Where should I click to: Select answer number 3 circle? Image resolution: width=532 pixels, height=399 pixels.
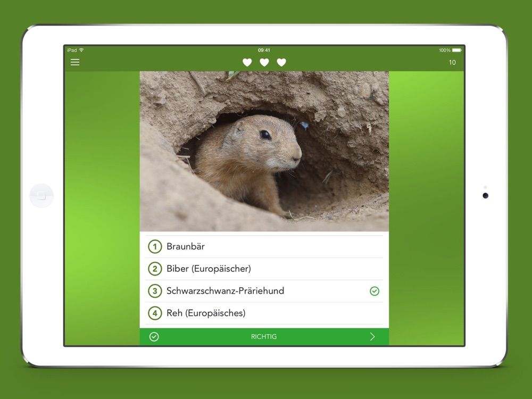pos(155,291)
